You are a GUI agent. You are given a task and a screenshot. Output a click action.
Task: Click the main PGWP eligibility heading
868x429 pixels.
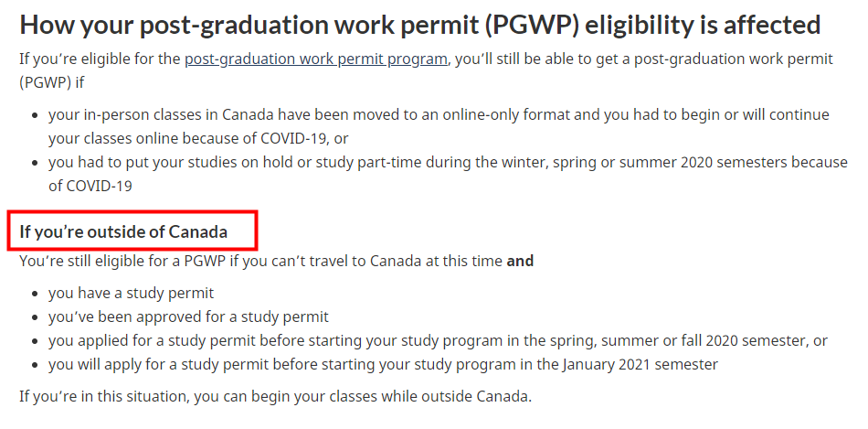(x=420, y=25)
